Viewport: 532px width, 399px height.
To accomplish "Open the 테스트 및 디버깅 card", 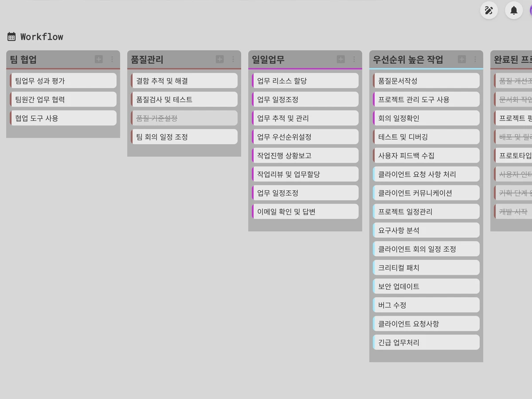I will click(426, 137).
